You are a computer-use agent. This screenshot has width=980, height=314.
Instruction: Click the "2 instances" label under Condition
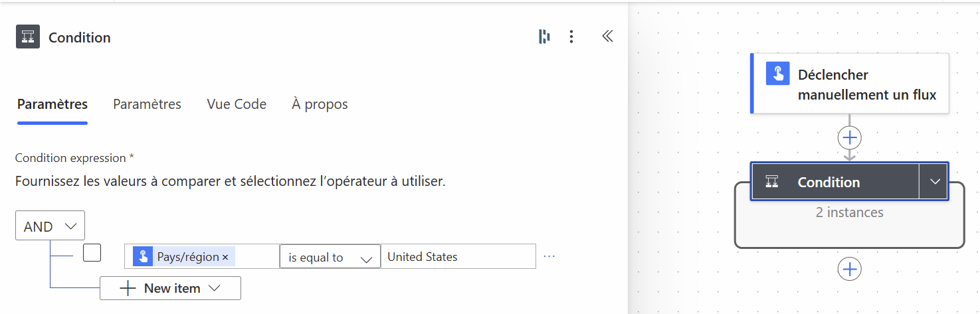pyautogui.click(x=849, y=212)
